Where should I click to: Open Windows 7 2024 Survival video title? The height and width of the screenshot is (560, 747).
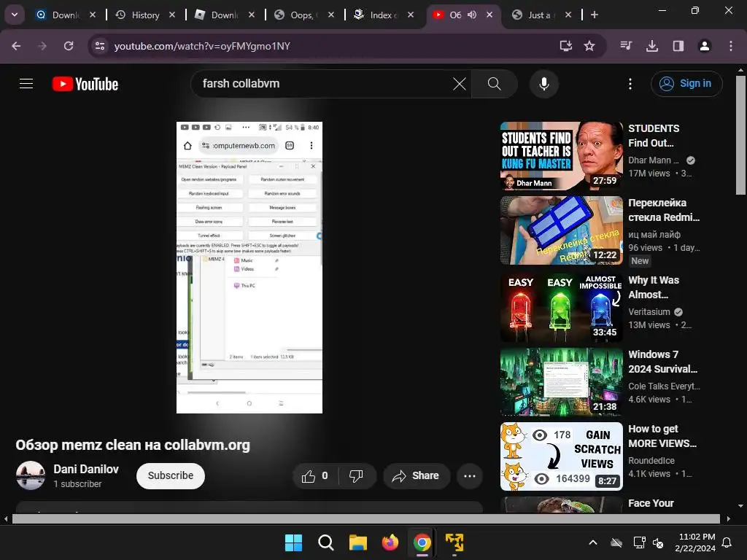[x=662, y=362]
